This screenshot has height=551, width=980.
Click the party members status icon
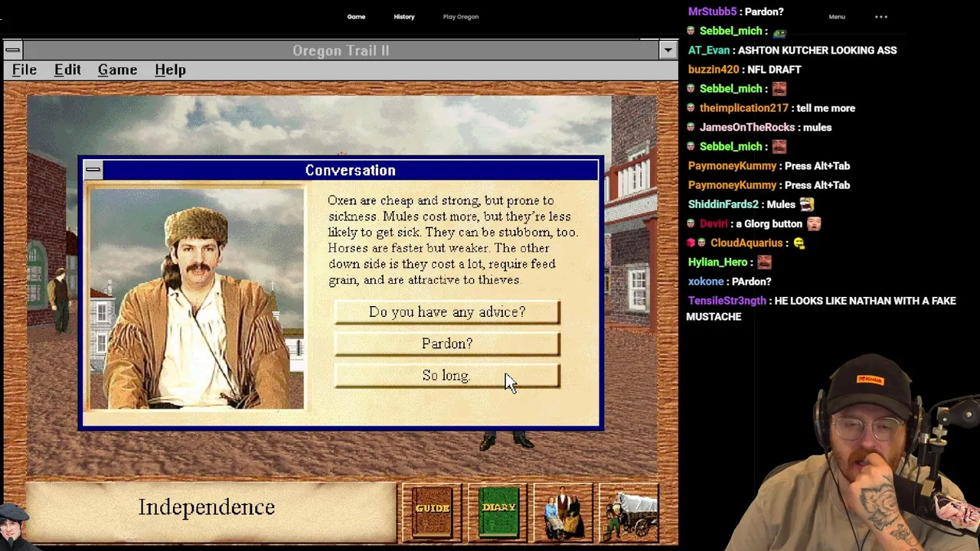pyautogui.click(x=563, y=512)
